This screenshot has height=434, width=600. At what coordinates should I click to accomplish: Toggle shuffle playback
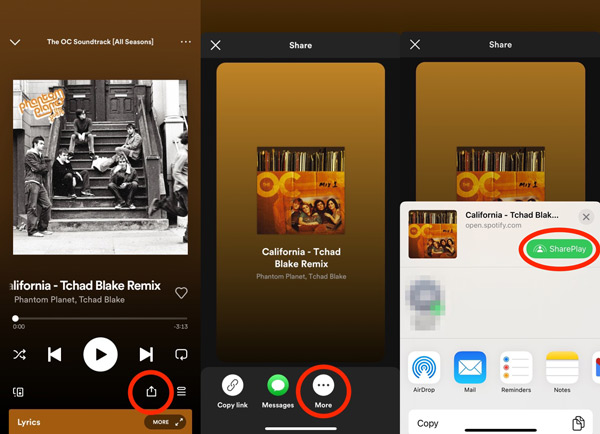pos(20,354)
